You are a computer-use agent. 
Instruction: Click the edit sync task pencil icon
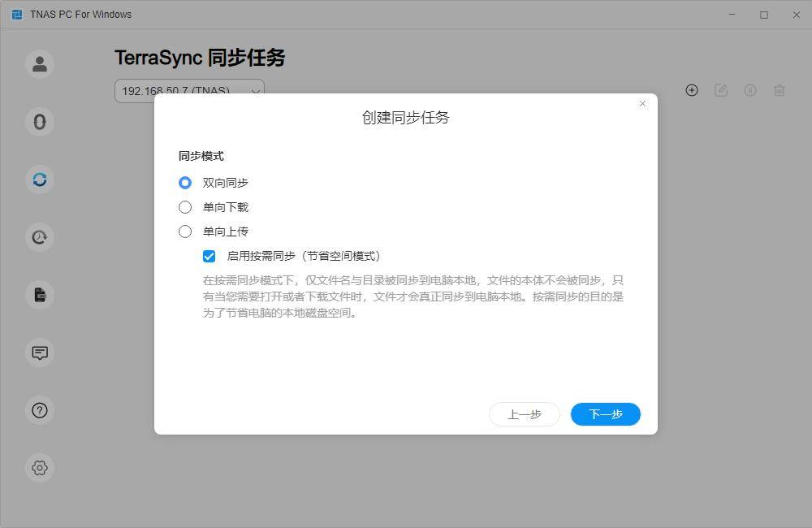coord(721,90)
